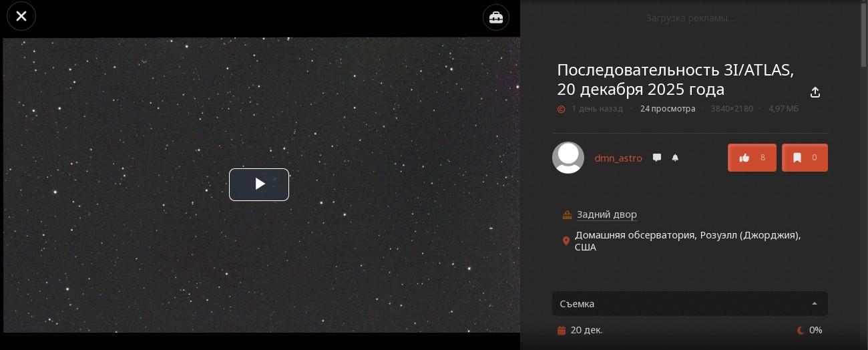Open dmn_astro user avatar
Screen dimensions: 868x350
tap(568, 158)
